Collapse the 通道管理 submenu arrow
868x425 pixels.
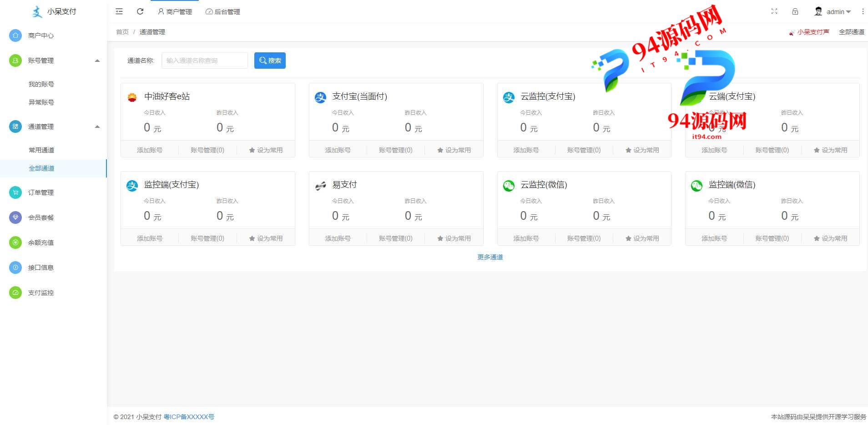click(97, 126)
